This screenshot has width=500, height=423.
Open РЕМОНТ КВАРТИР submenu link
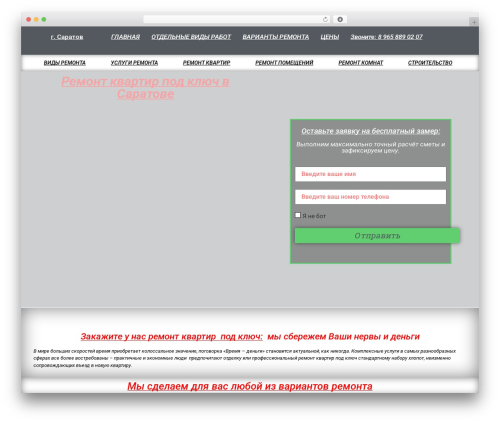206,63
